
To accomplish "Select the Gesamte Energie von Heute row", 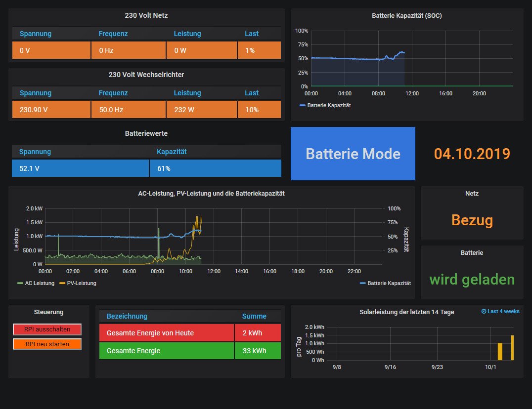I will [x=166, y=333].
